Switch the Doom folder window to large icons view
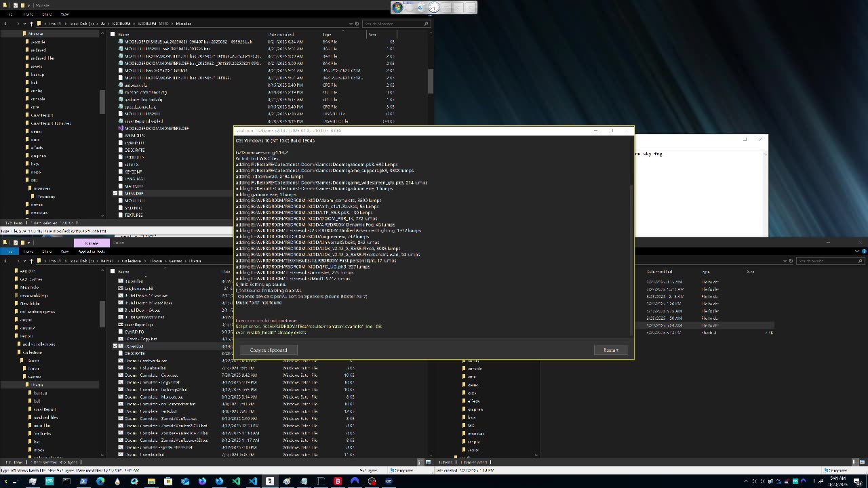This screenshot has height=488, width=868. (x=427, y=462)
